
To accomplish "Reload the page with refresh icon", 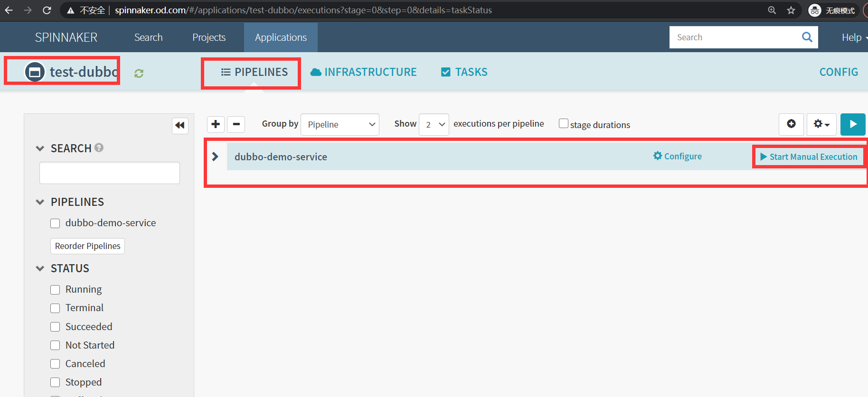I will pos(47,10).
